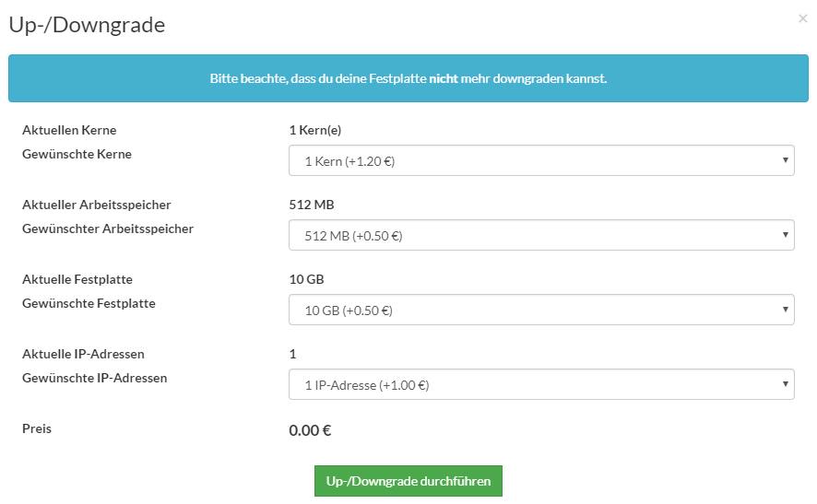Click the arrow on the 1 Kern selector
Image resolution: width=817 pixels, height=504 pixels.
(x=785, y=160)
